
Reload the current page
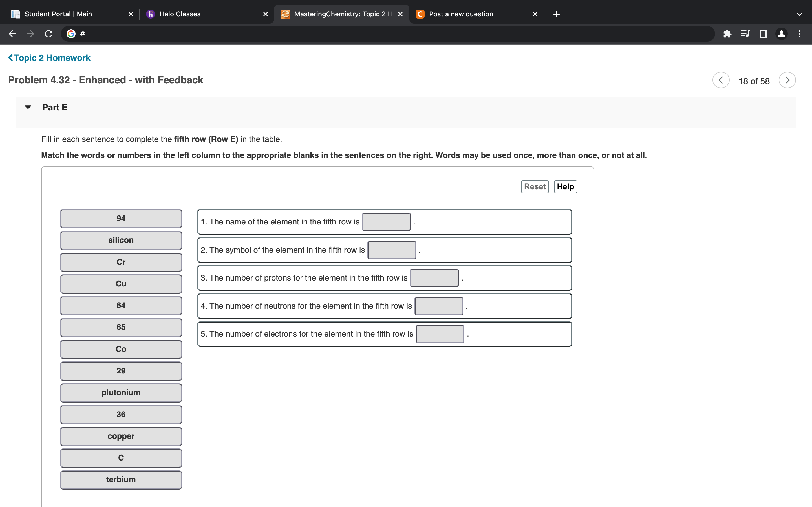click(x=49, y=34)
